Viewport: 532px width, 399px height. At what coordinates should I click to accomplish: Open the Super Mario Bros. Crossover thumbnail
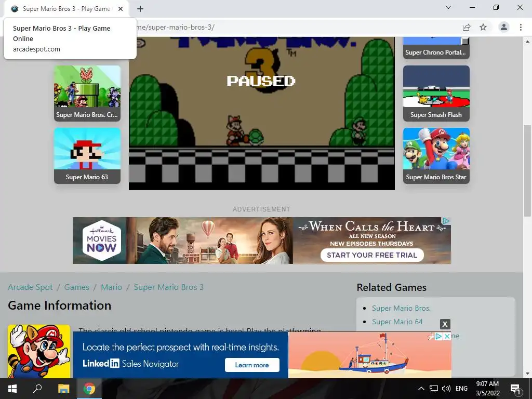click(87, 94)
